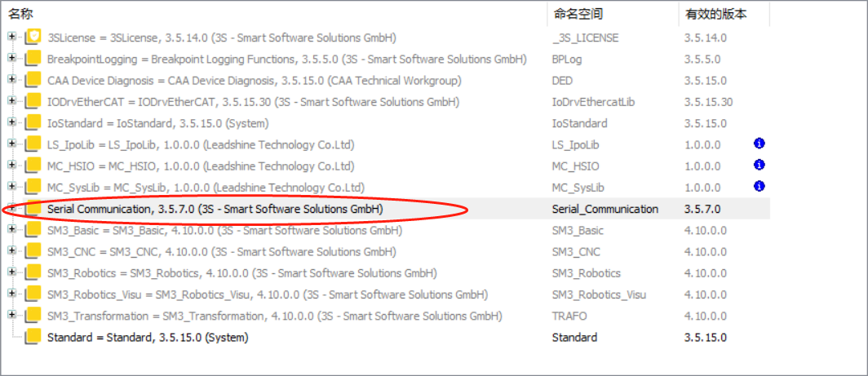Click the info icon for LS_IpoLib
Image resolution: width=868 pixels, height=376 pixels.
(759, 144)
